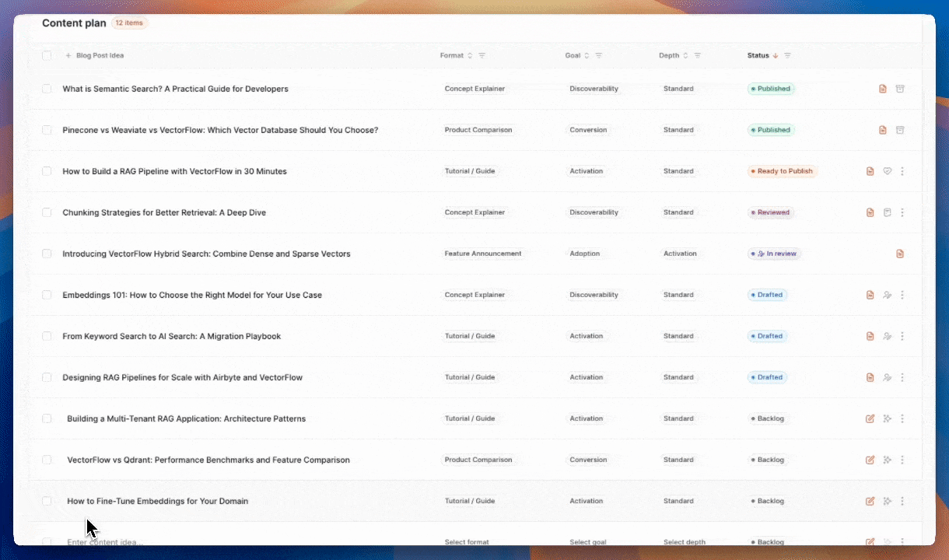Select the checkbox on the Hybrid Search announcement row
The height and width of the screenshot is (560, 949).
[x=47, y=254]
